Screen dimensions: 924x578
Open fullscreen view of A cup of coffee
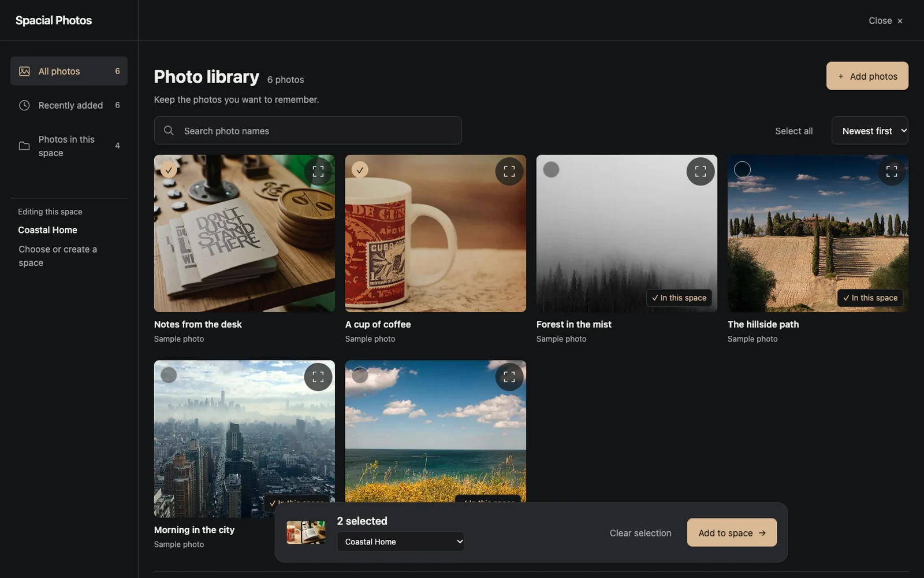509,172
